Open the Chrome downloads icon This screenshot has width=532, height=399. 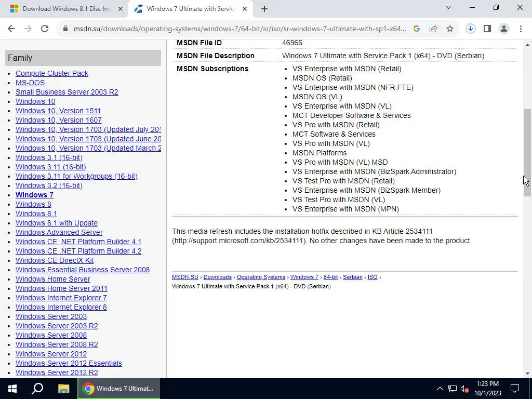(471, 29)
